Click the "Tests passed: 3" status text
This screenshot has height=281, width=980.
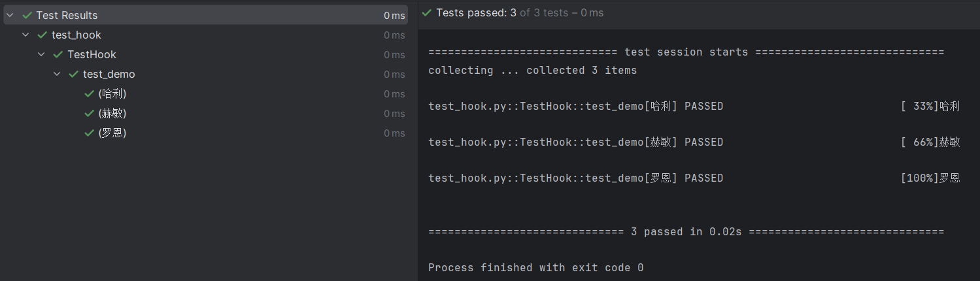tap(475, 12)
